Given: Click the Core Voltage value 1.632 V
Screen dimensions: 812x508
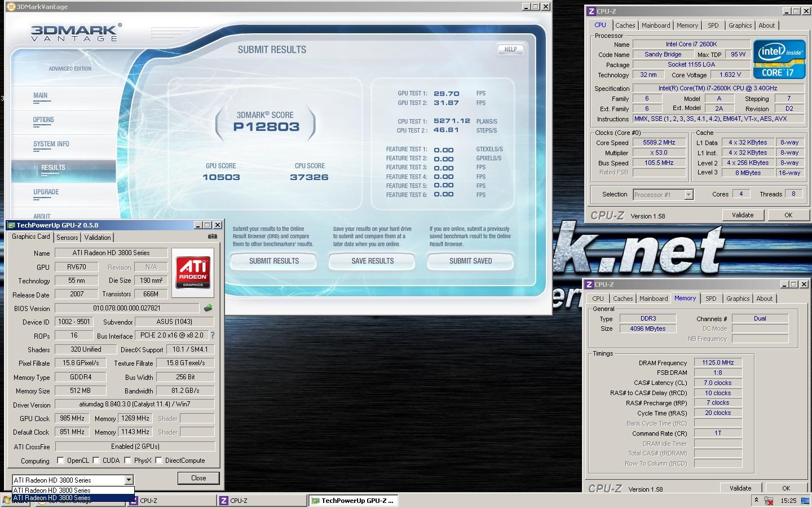Looking at the screenshot, I should click(730, 75).
